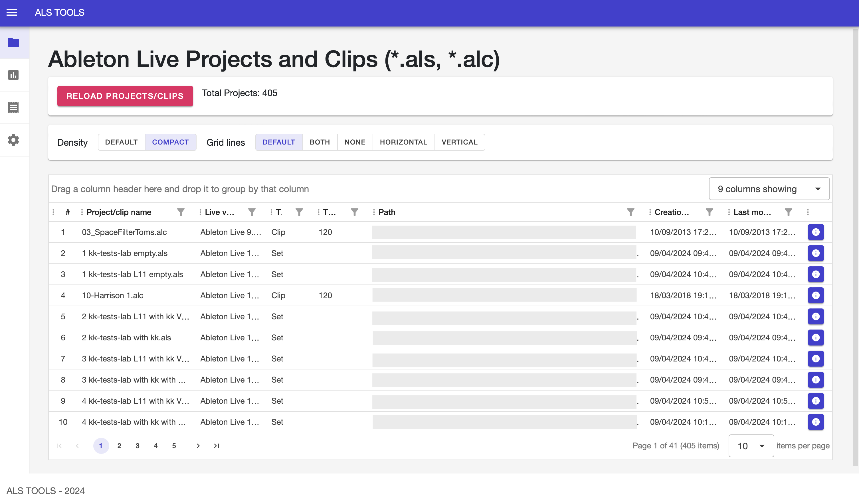Sort by Project/clip name header

119,212
